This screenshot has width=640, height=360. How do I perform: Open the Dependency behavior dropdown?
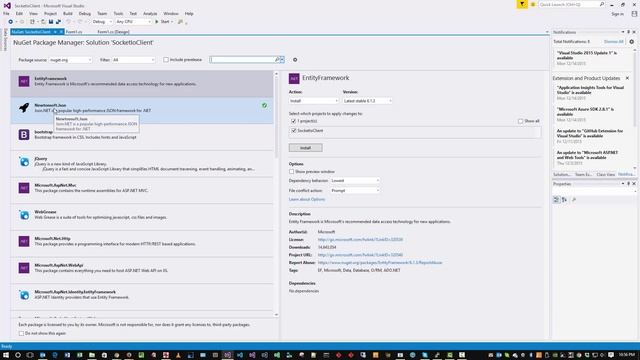tap(355, 180)
